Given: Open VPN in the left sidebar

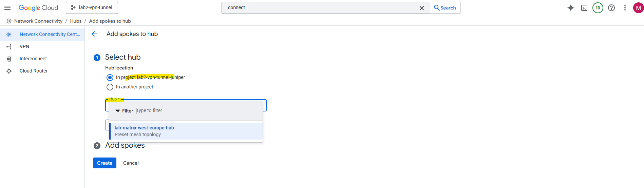Looking at the screenshot, I should pos(24,46).
